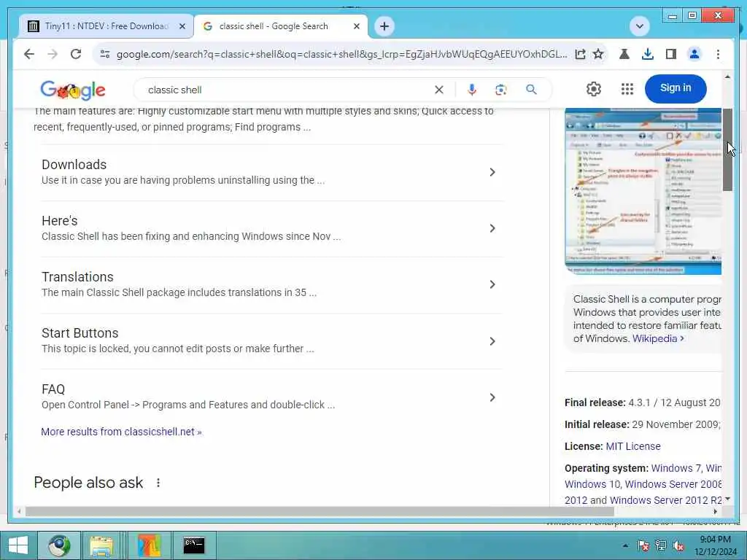Click the network icon in system tray
This screenshot has width=747, height=560.
[x=660, y=545]
